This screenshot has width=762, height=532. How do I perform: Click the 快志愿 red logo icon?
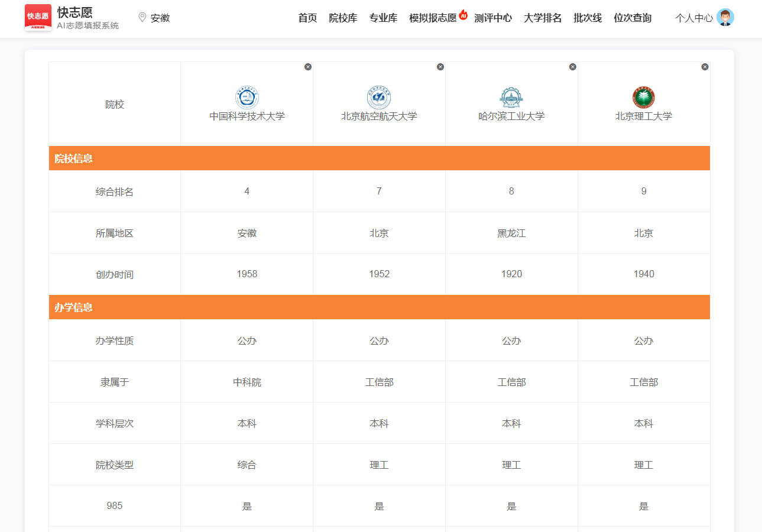click(38, 18)
